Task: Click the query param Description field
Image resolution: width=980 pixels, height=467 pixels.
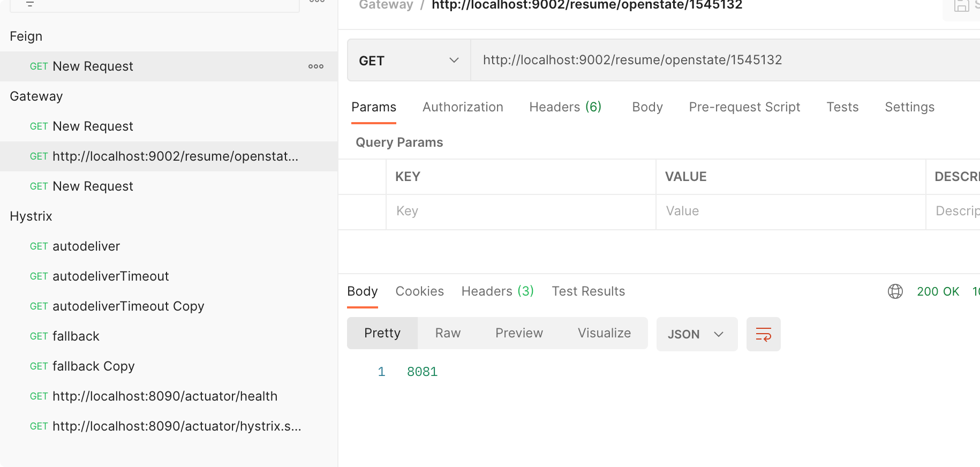Action: click(953, 212)
